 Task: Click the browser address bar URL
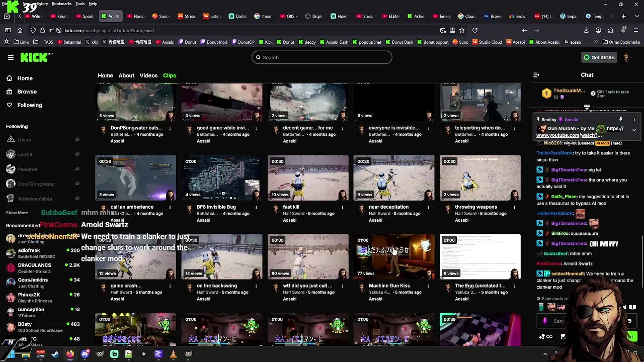pos(109,30)
